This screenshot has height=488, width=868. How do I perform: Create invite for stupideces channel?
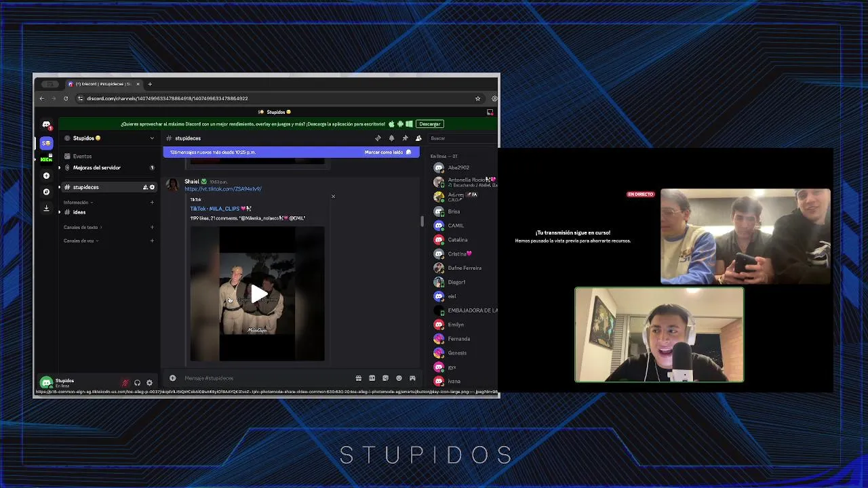(145, 187)
